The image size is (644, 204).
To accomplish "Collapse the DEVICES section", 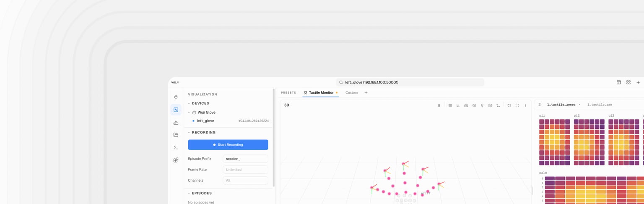I will [x=189, y=103].
